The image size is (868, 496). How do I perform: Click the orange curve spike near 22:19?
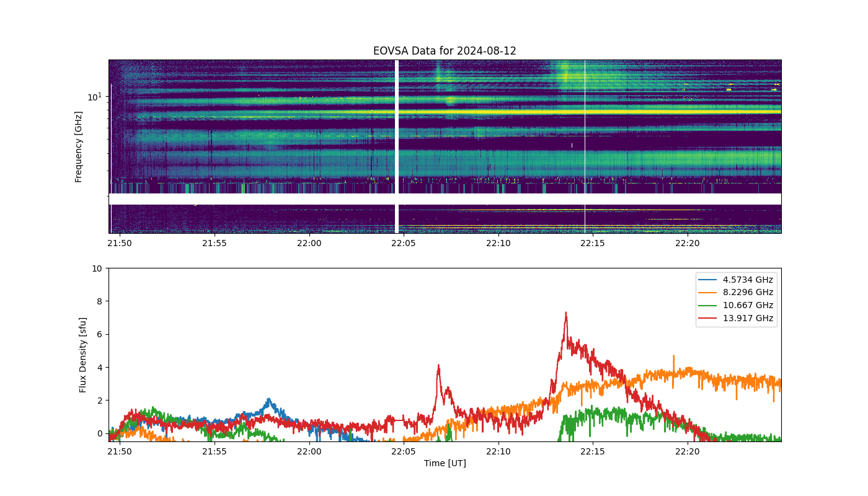(674, 358)
